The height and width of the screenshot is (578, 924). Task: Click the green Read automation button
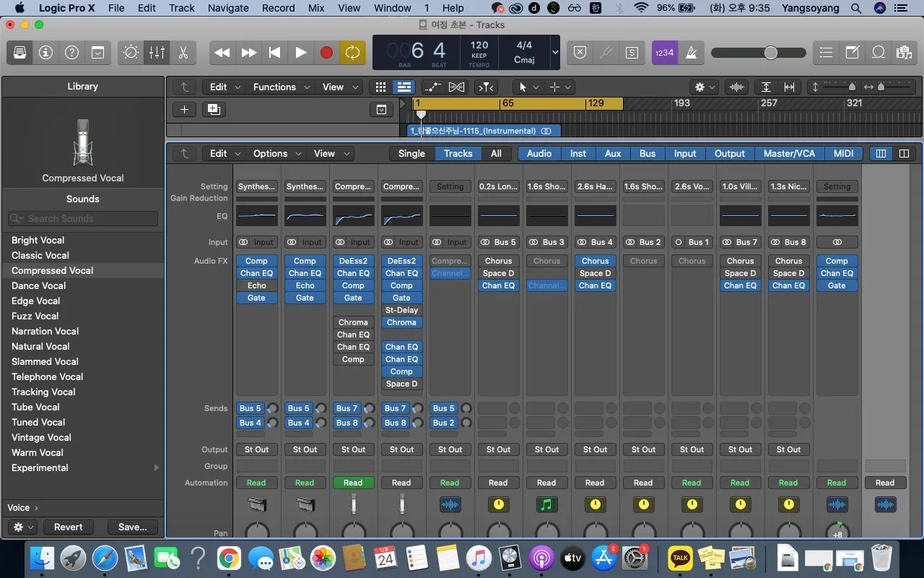[353, 483]
